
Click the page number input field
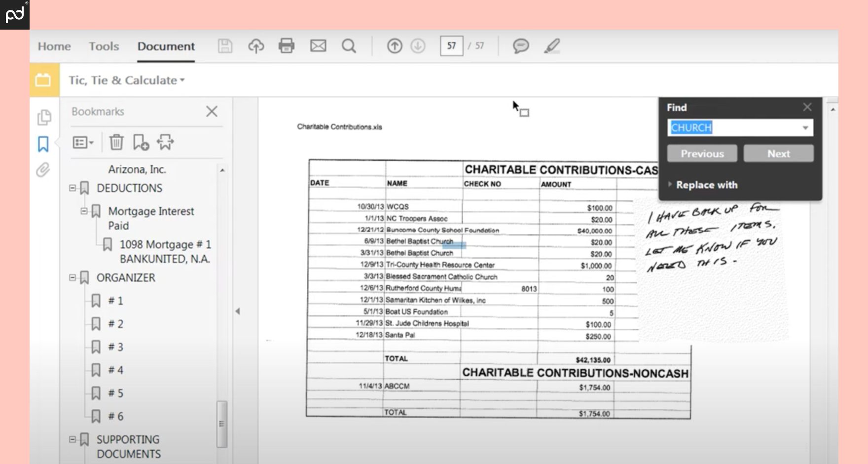click(x=450, y=46)
